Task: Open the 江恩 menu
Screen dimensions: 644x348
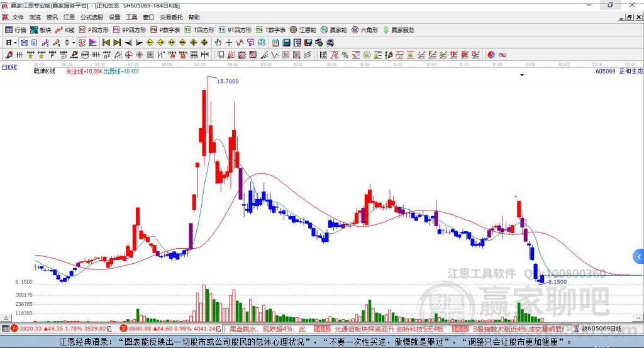Action: click(x=69, y=17)
